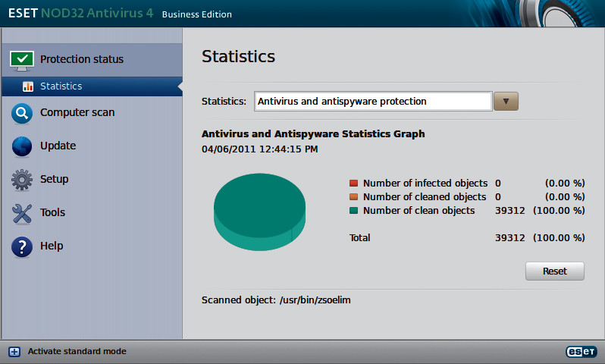Activate standard mode link

(x=77, y=351)
